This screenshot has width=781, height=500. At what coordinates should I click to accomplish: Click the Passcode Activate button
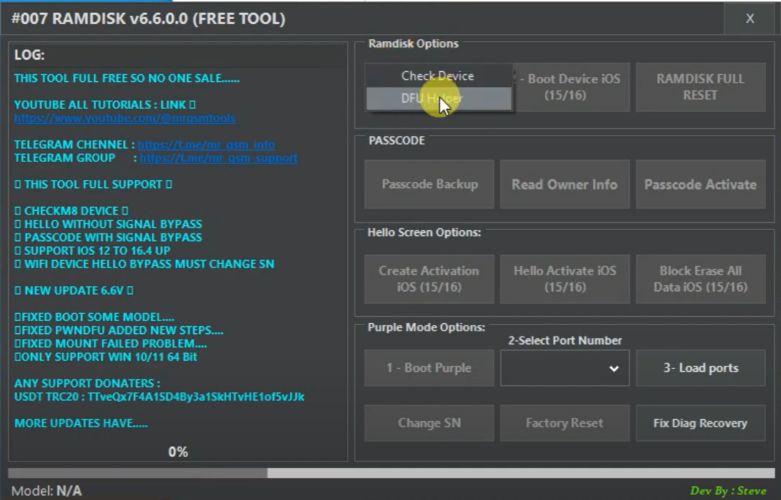[700, 184]
